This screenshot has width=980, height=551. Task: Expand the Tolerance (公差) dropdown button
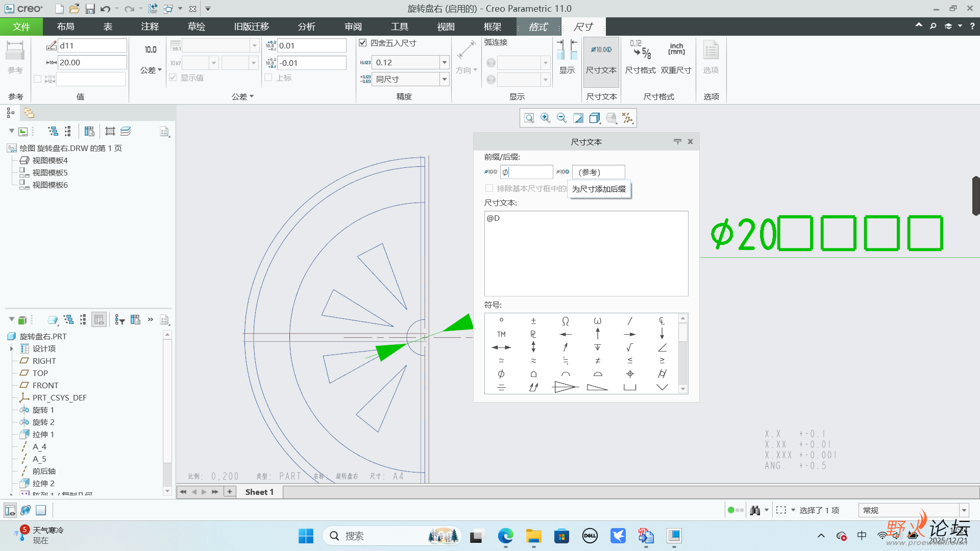coord(151,70)
